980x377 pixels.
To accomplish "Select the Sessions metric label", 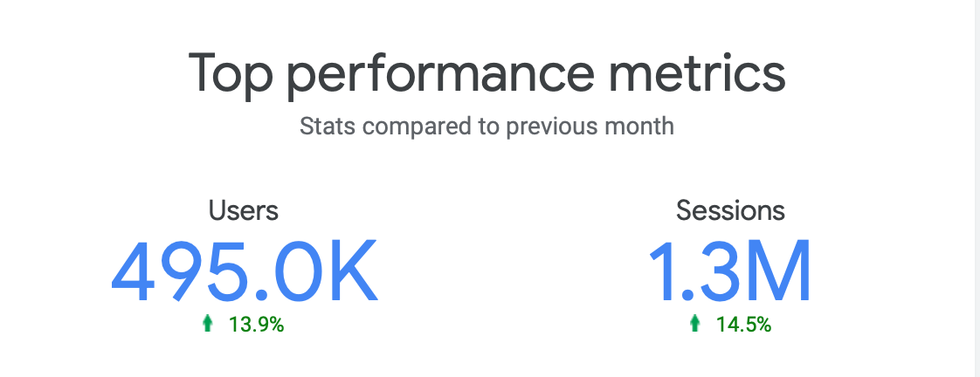I will (730, 211).
